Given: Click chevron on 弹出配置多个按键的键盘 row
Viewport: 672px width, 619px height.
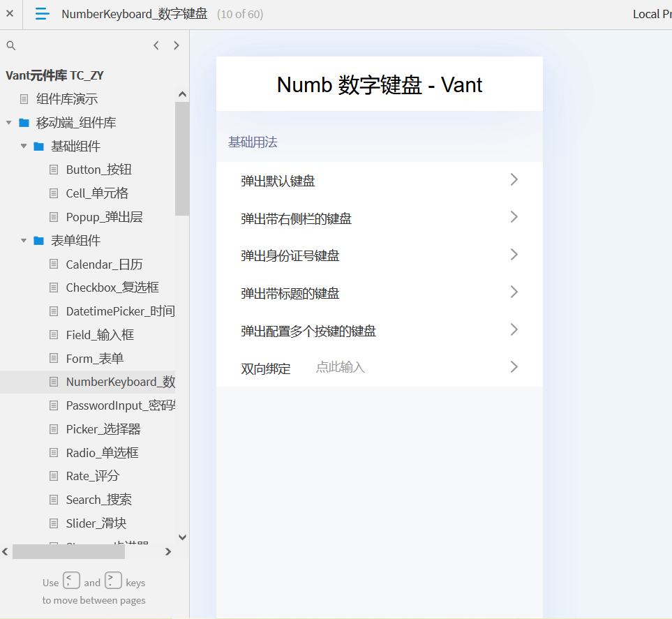Looking at the screenshot, I should tap(514, 329).
